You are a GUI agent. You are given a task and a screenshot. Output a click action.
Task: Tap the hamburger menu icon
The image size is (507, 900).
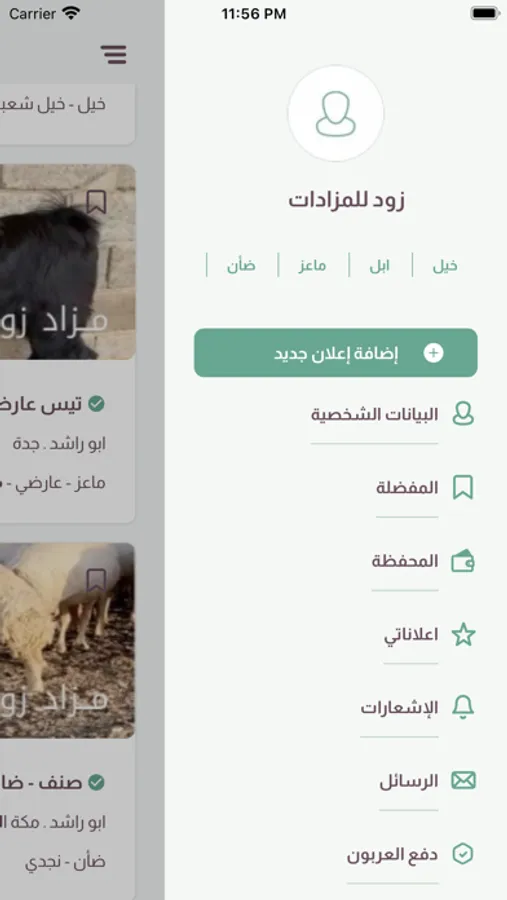pos(114,55)
